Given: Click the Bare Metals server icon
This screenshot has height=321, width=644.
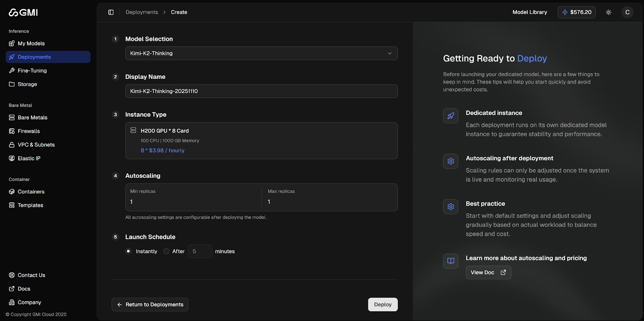Looking at the screenshot, I should [x=12, y=118].
